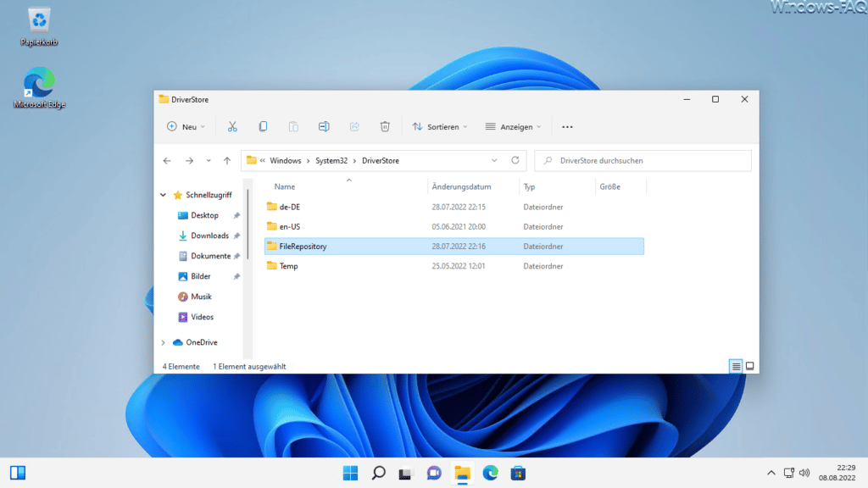Show hidden tray icons chevron
868x488 pixels.
(x=771, y=473)
